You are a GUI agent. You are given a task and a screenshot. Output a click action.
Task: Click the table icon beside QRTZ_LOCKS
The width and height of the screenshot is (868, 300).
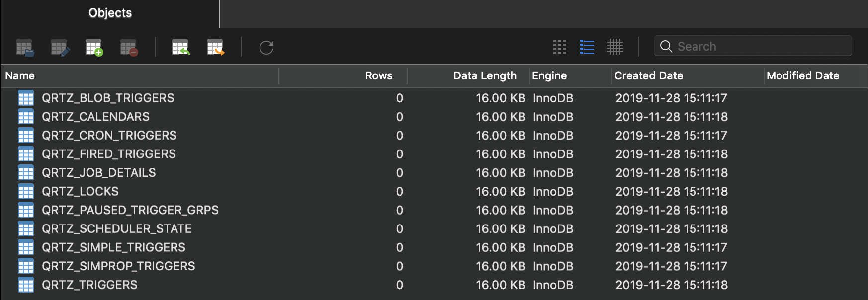[26, 191]
